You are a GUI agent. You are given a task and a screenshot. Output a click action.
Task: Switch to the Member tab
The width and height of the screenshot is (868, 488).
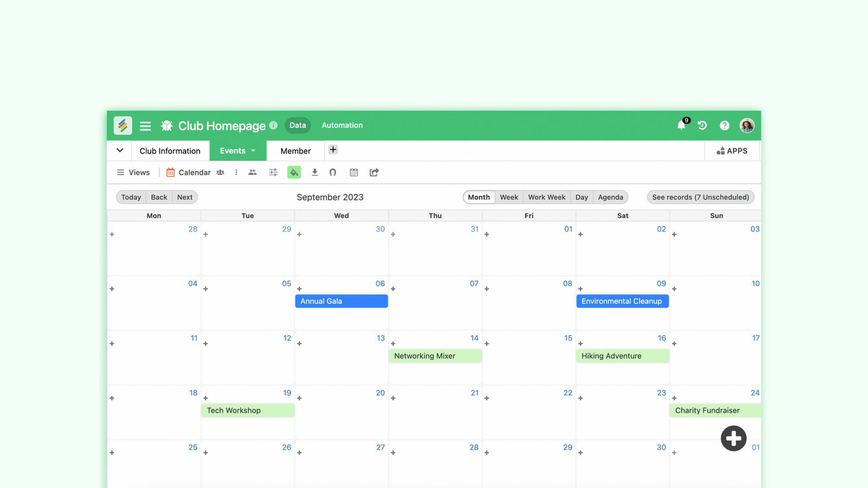coord(295,151)
